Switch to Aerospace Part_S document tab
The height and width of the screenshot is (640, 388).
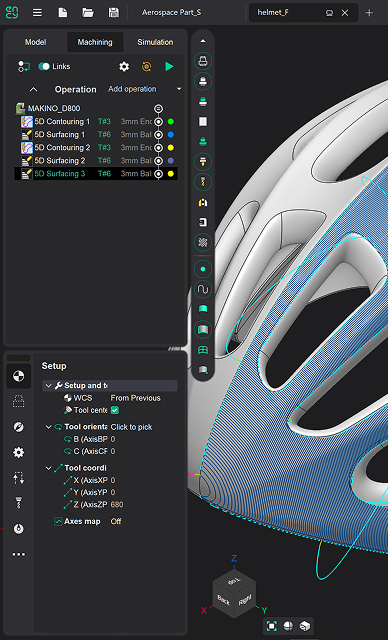(171, 13)
